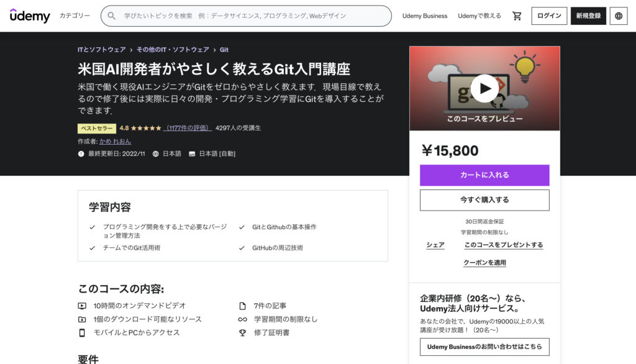Click the globe icon beside 日本語
Viewport: 636px width, 364px height.
[155, 154]
